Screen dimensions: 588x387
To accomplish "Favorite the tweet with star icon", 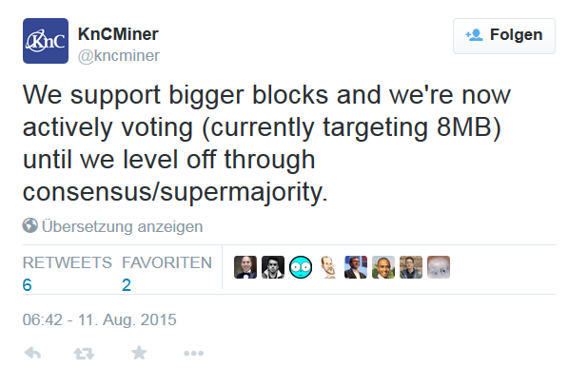I will [139, 353].
